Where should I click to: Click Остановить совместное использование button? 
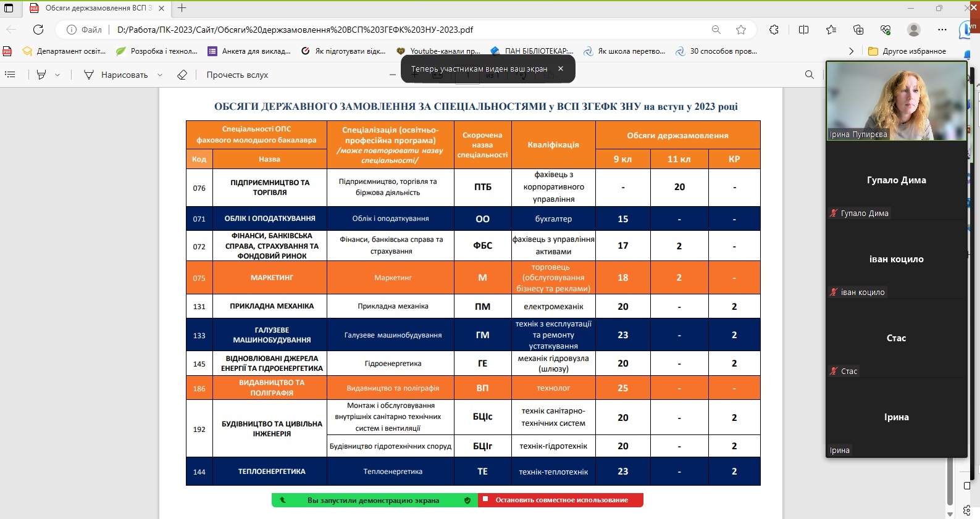point(561,500)
